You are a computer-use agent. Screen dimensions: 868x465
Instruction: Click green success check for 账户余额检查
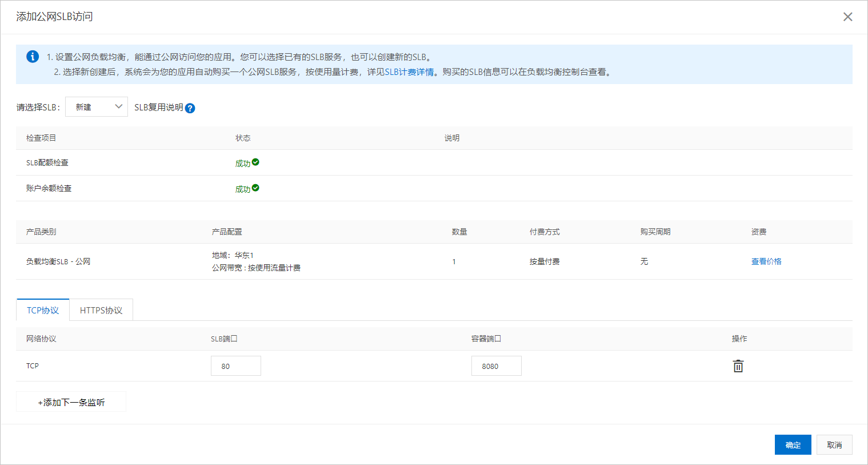(x=255, y=188)
